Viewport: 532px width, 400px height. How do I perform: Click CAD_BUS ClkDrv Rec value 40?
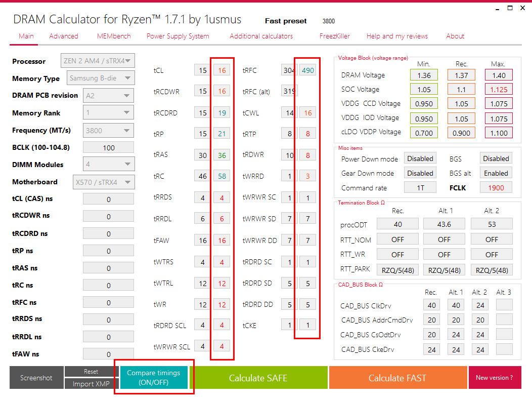pos(431,305)
